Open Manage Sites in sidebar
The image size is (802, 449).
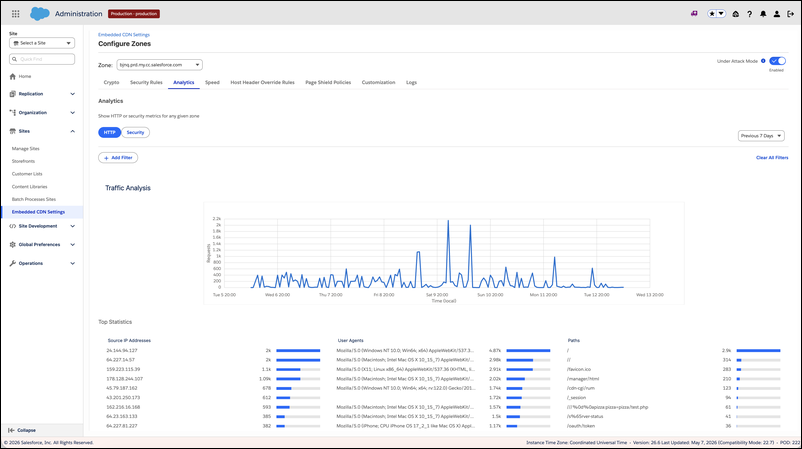click(26, 149)
